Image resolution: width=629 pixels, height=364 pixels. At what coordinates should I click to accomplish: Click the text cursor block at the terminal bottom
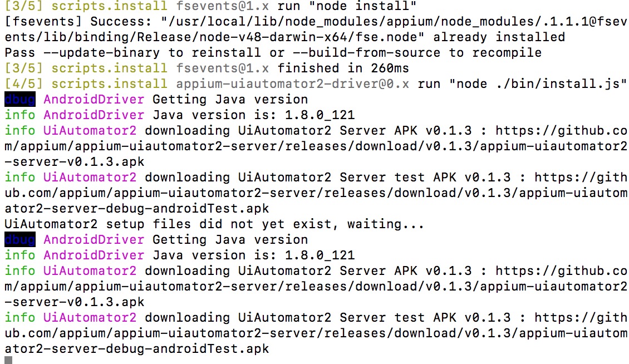click(8, 360)
